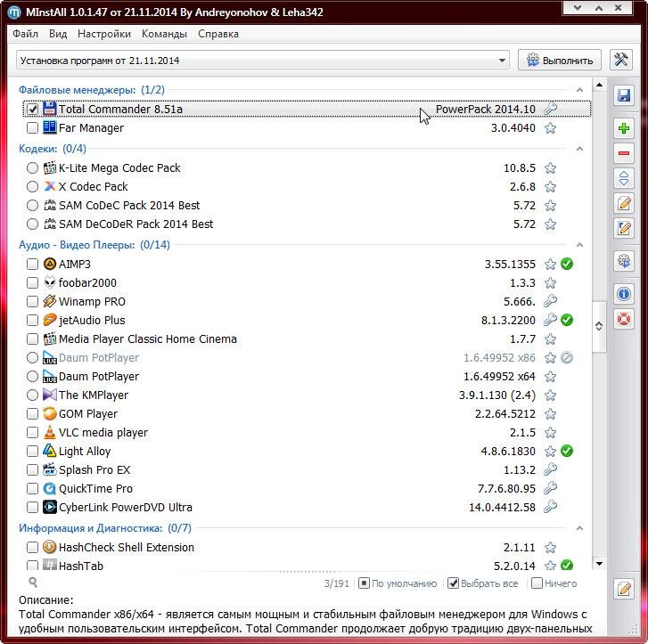The width and height of the screenshot is (648, 644).
Task: Select Daum PotPlayer x64 radio button
Action: click(32, 376)
